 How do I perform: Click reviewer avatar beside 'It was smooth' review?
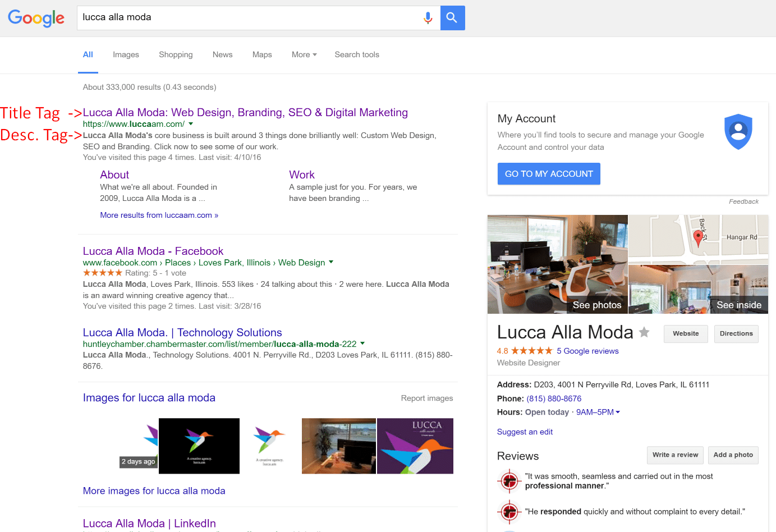pyautogui.click(x=509, y=481)
